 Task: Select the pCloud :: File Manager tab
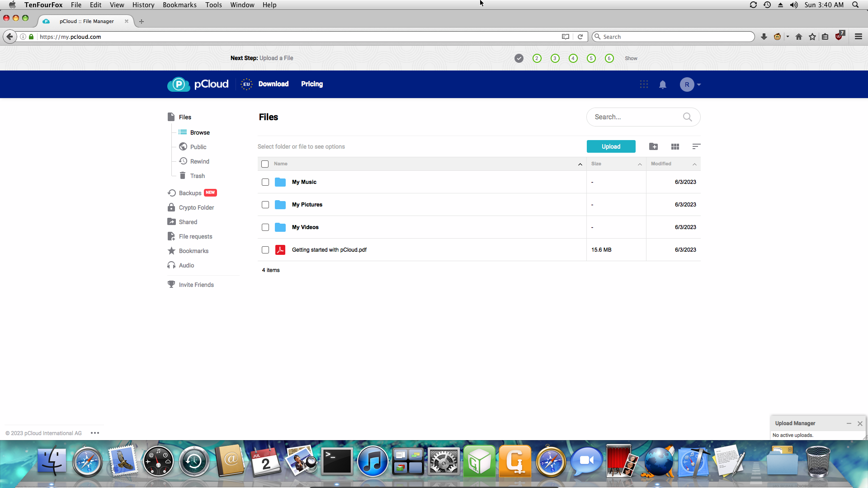pyautogui.click(x=86, y=21)
